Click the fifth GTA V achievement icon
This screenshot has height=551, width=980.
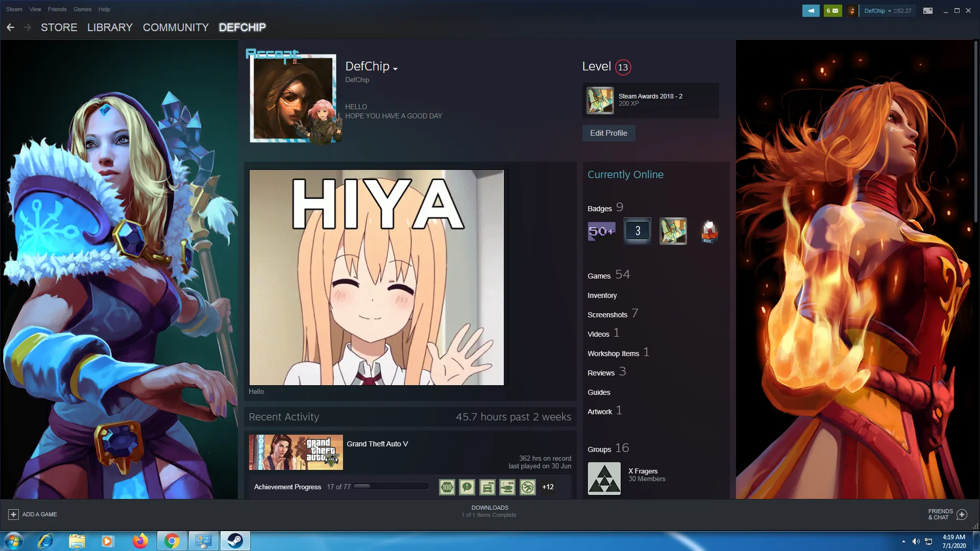point(528,487)
